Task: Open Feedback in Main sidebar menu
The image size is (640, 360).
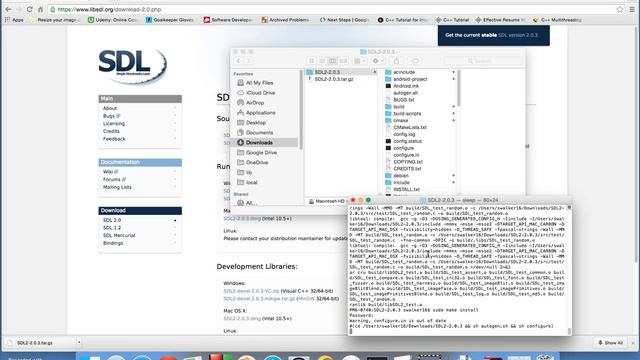Action: point(114,139)
